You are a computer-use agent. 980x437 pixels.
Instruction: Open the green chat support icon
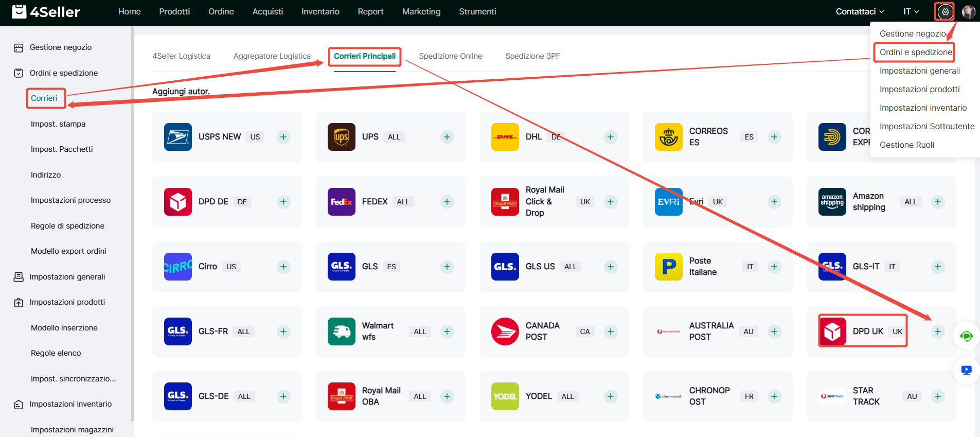click(966, 336)
